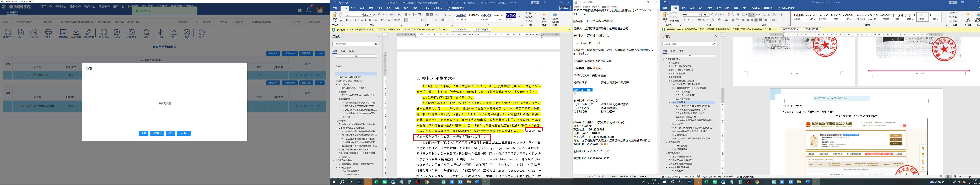980x185 pixels.
Task: Open the 四号 font size dropdown
Action: (708, 15)
